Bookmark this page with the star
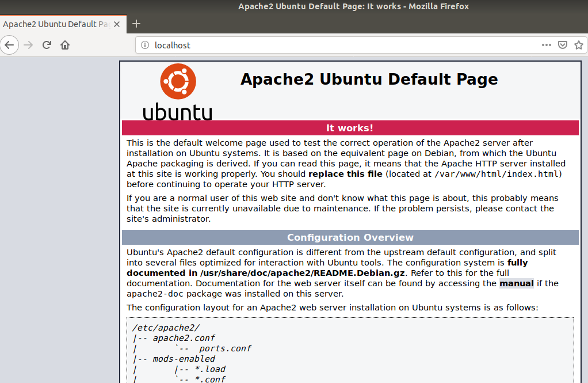588x383 pixels. click(x=579, y=45)
